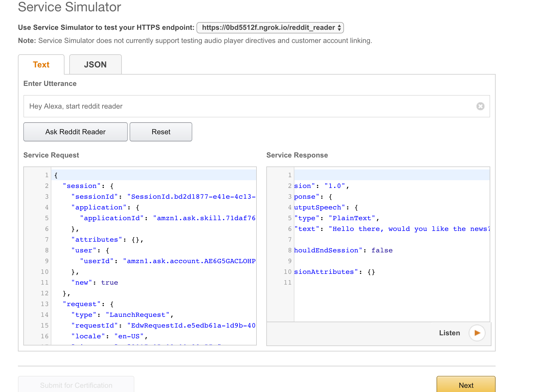
Task: Click the Next button
Action: click(466, 385)
